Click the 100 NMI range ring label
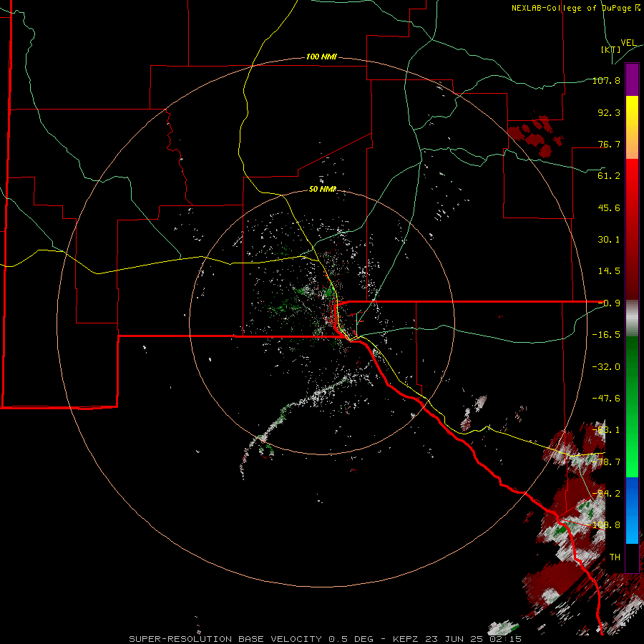 click(x=321, y=57)
